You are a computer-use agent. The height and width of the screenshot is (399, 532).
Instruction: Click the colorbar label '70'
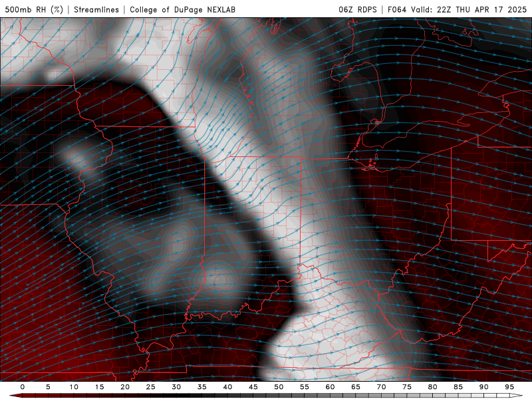(x=381, y=387)
